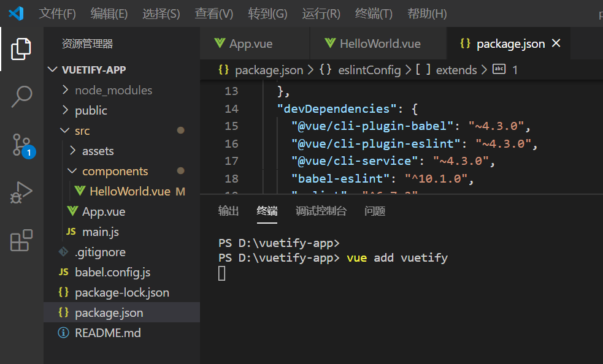Switch to the 输出 panel tab

(x=228, y=211)
